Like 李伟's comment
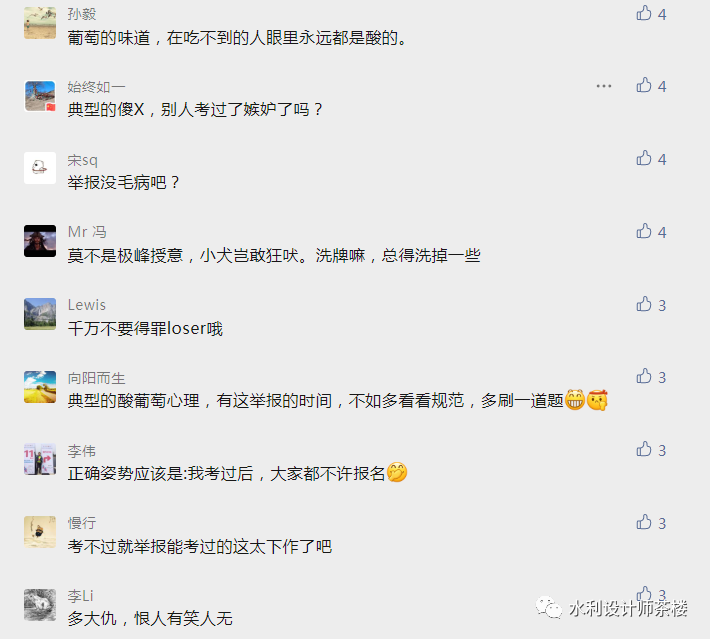710x639 pixels. click(x=643, y=449)
